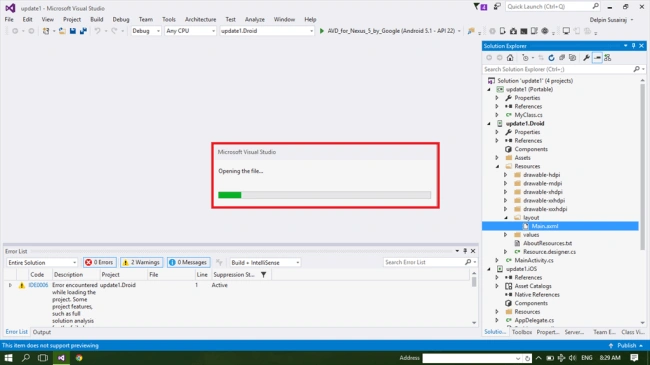Switch to the Toolbox tab
Viewport: 650px width, 365px height.
(x=521, y=332)
